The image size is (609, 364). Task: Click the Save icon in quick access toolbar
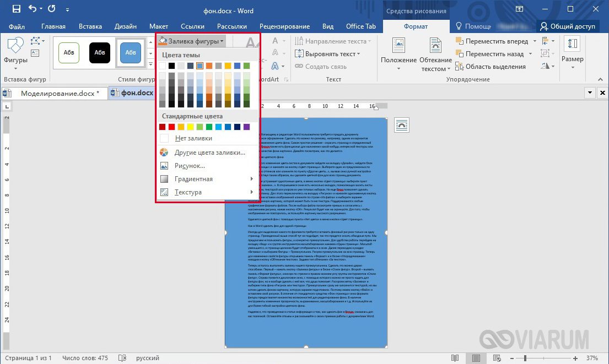tap(17, 9)
